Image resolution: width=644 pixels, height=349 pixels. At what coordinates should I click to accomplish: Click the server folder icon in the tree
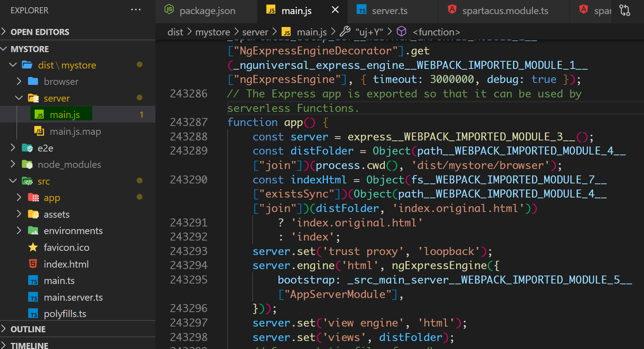point(33,98)
